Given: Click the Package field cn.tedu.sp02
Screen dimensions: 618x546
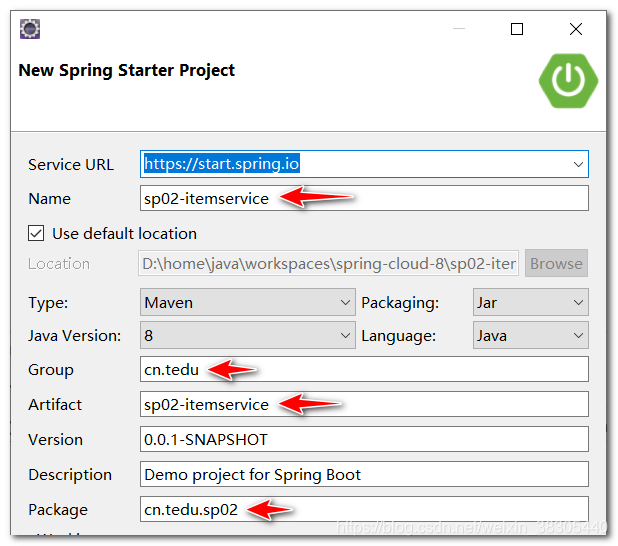Looking at the screenshot, I should tap(364, 509).
